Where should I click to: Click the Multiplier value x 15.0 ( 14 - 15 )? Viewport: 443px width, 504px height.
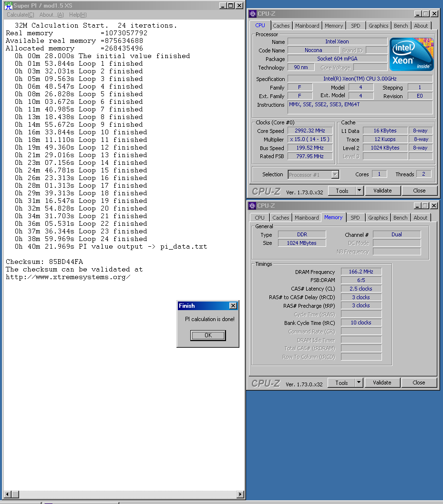310,139
